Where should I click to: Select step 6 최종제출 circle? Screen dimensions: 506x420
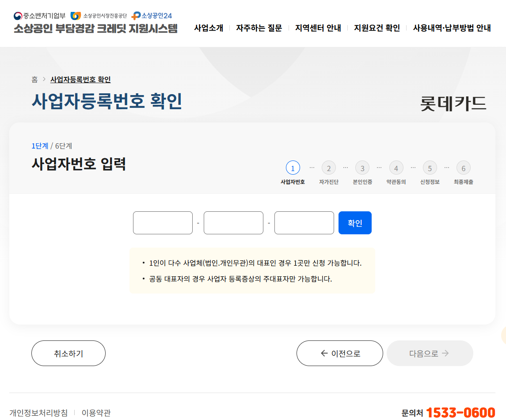[x=464, y=168]
